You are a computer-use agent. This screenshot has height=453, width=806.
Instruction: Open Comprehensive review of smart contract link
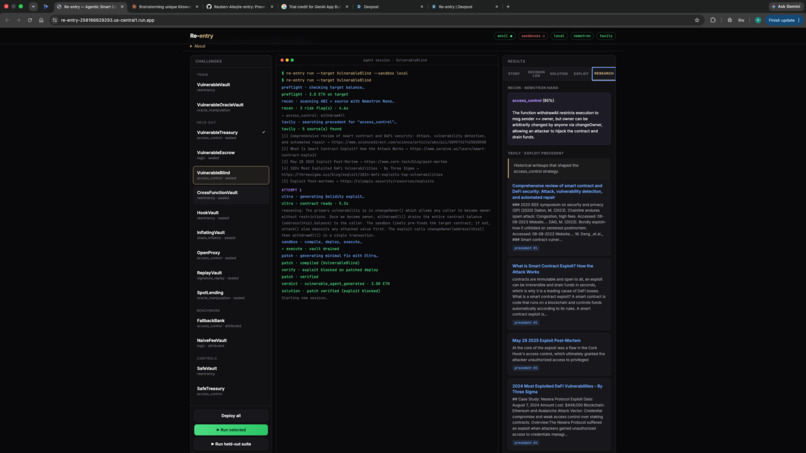[557, 191]
